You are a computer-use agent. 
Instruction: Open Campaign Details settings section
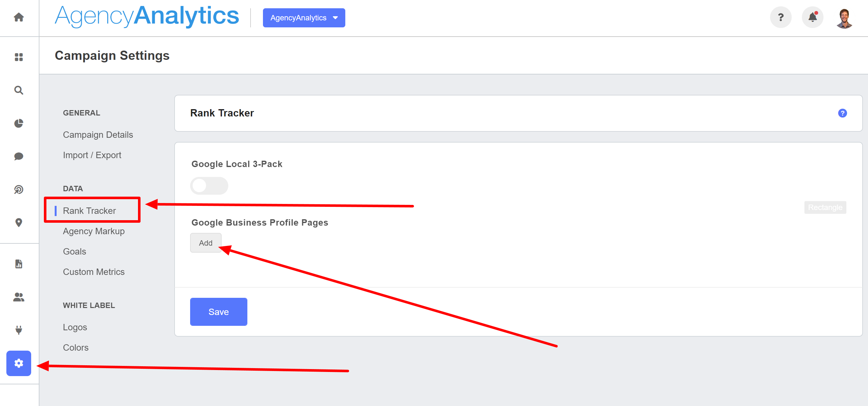(98, 135)
